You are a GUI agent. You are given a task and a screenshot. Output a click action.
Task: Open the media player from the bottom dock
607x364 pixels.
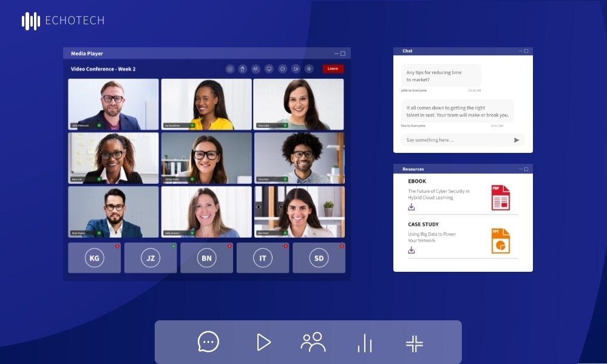click(x=263, y=342)
